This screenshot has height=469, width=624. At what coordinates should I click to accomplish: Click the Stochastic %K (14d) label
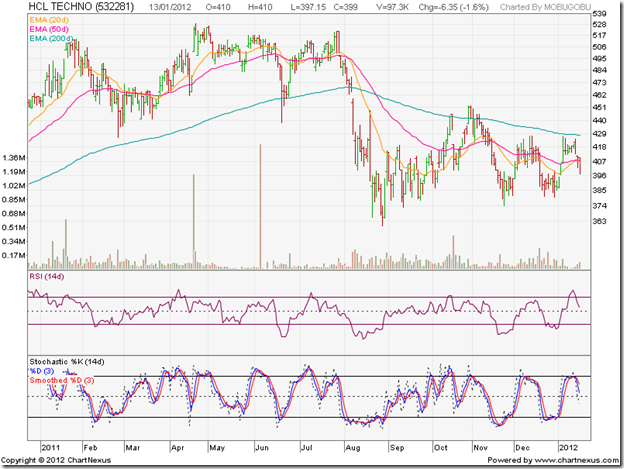coord(66,362)
